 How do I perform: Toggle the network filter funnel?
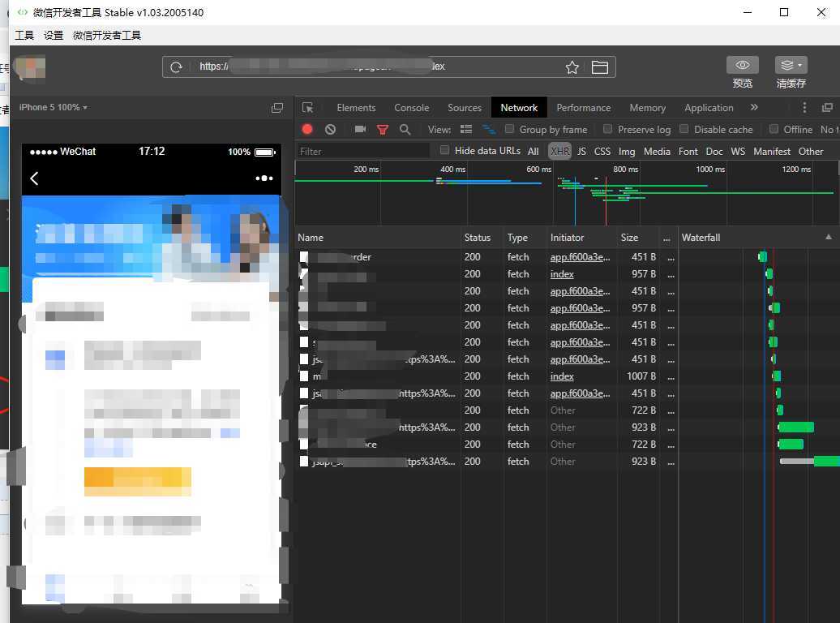383,130
